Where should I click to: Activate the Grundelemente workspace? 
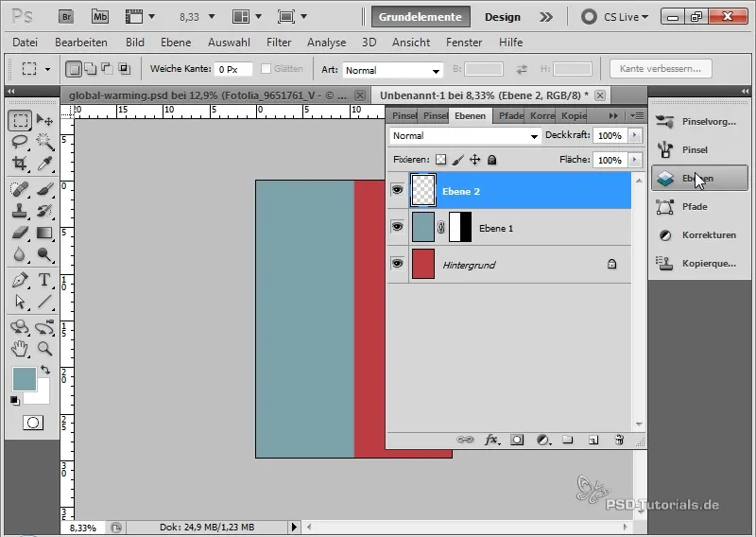click(x=420, y=17)
